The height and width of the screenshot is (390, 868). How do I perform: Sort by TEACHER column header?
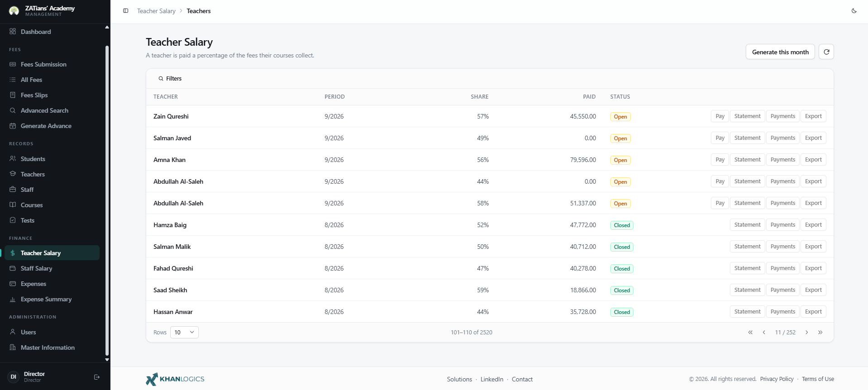click(x=166, y=97)
